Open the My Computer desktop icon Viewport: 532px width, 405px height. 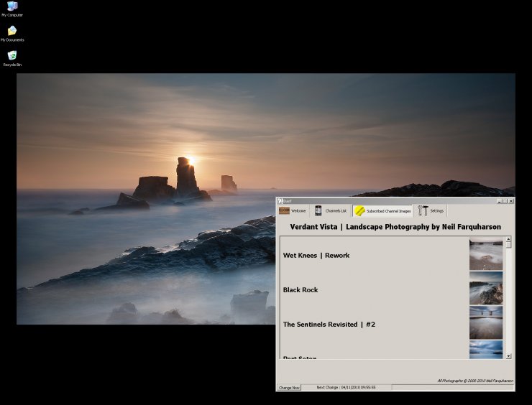[12, 9]
